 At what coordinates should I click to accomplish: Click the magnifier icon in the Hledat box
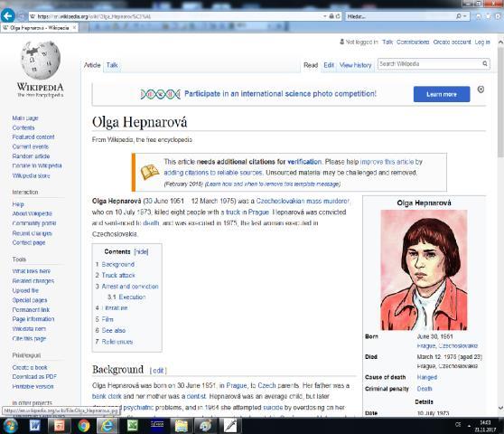459,16
